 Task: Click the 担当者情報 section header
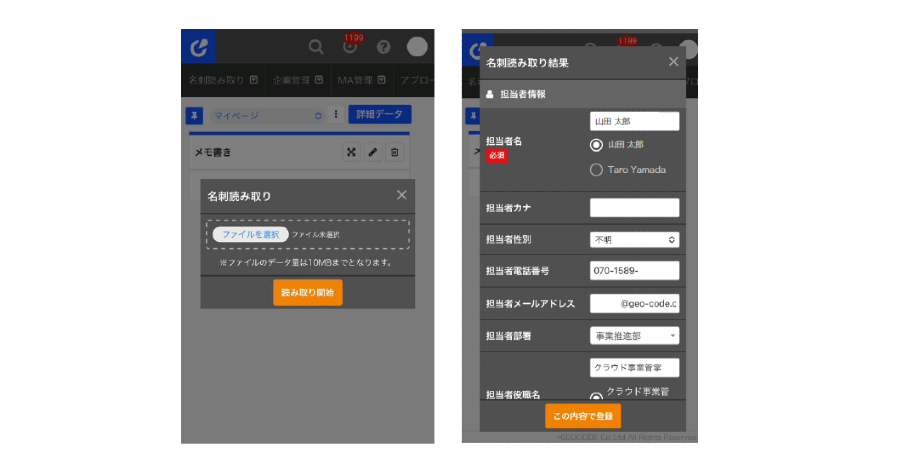(583, 94)
